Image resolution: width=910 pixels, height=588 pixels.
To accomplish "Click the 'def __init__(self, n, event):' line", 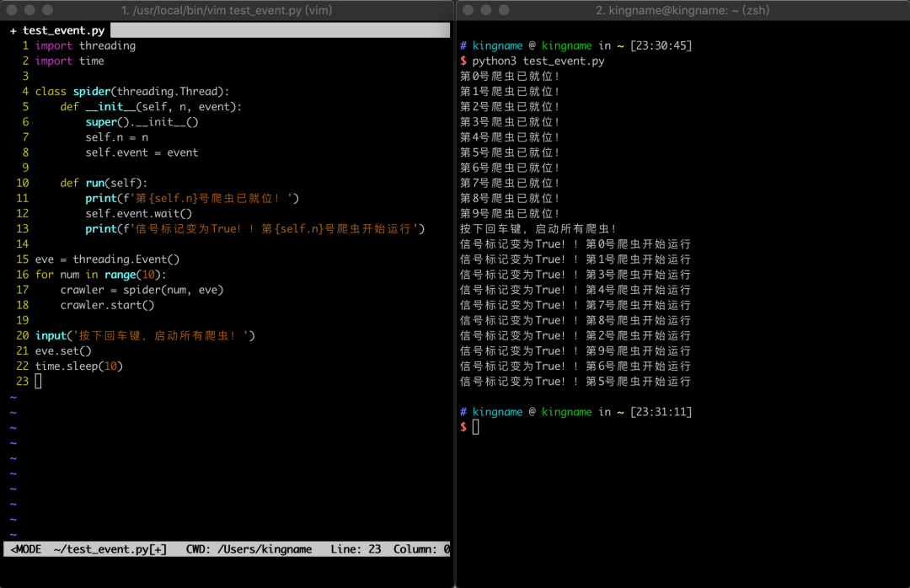I will [x=151, y=107].
